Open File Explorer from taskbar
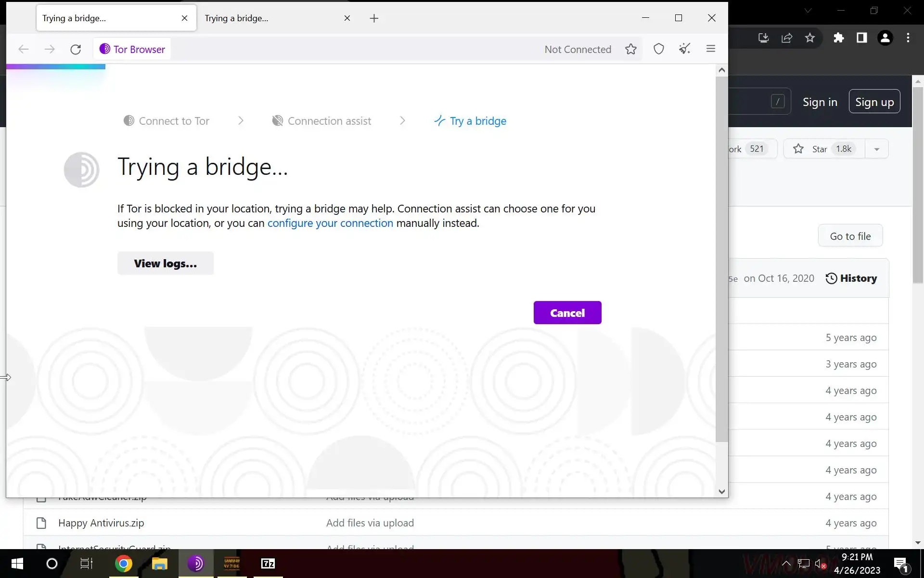Screen dimensions: 924x578 [159, 564]
